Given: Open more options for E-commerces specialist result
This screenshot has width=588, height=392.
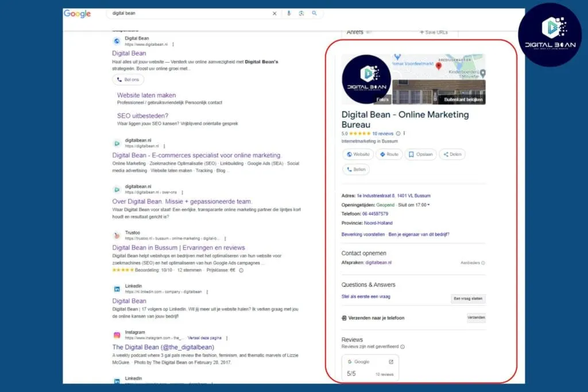Looking at the screenshot, I should point(164,146).
